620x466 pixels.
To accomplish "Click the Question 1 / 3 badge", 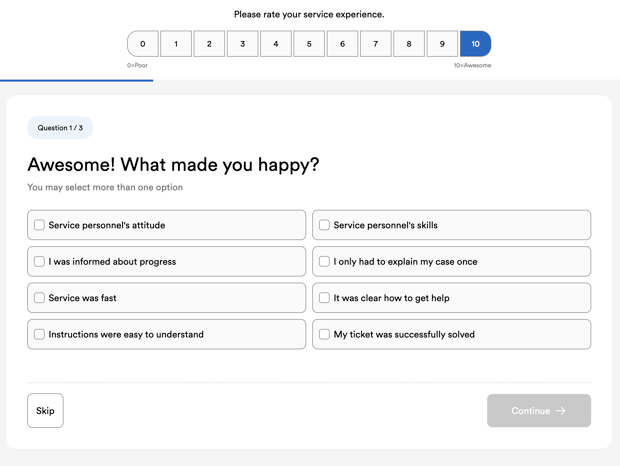I will [x=60, y=128].
